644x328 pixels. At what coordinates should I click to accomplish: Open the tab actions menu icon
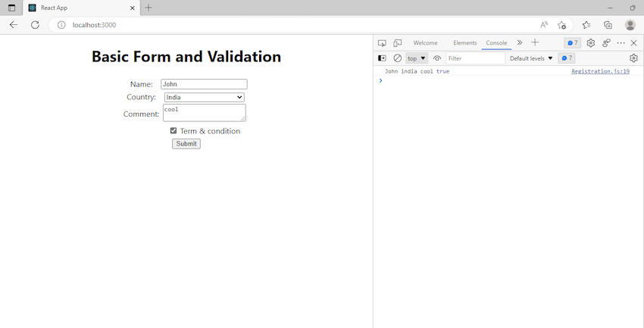11,8
